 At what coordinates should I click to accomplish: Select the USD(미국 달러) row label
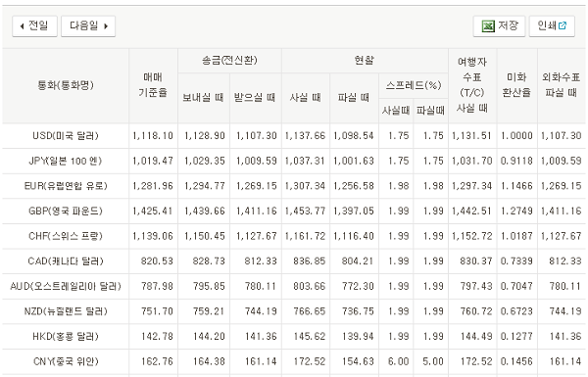(x=66, y=136)
